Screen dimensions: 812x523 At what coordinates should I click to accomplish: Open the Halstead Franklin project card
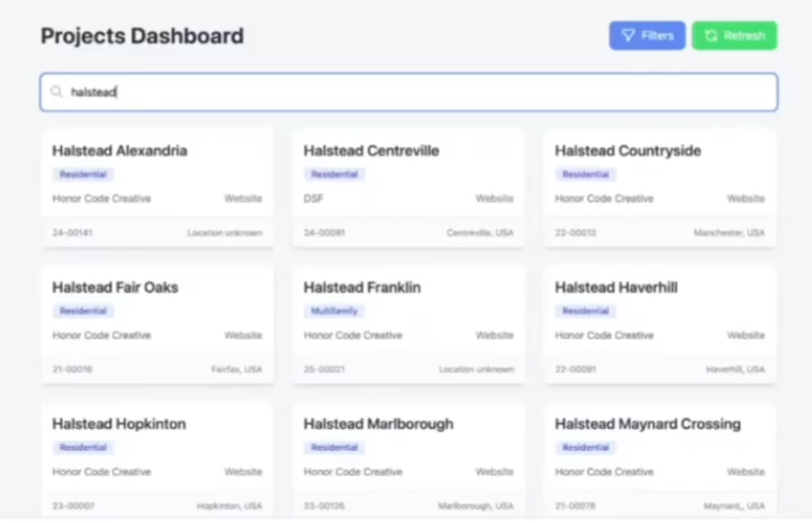(x=408, y=325)
